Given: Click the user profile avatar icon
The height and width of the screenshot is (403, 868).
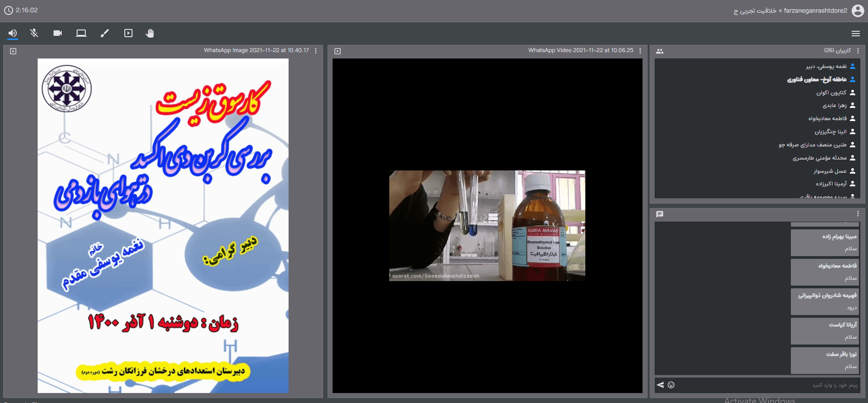Looking at the screenshot, I should (x=858, y=10).
